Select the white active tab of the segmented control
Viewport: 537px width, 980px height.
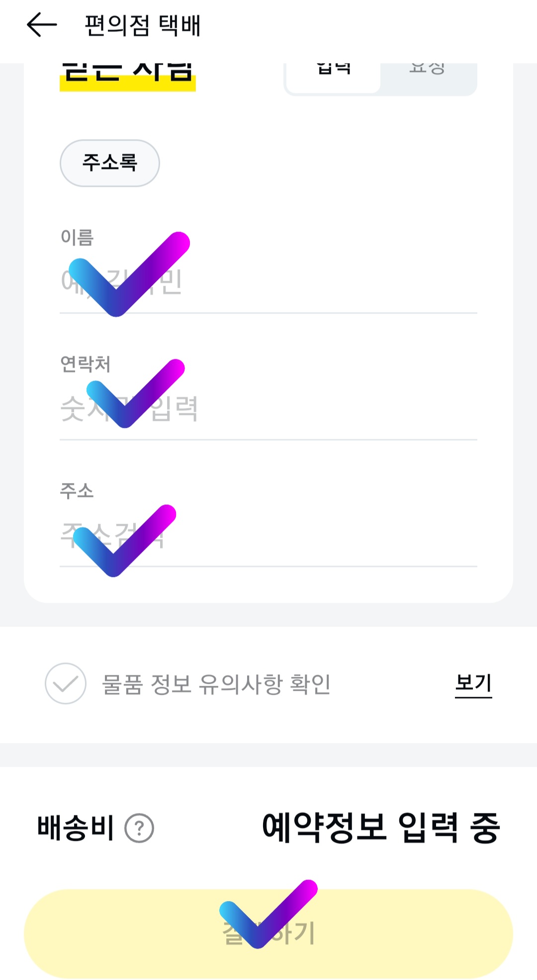(334, 78)
